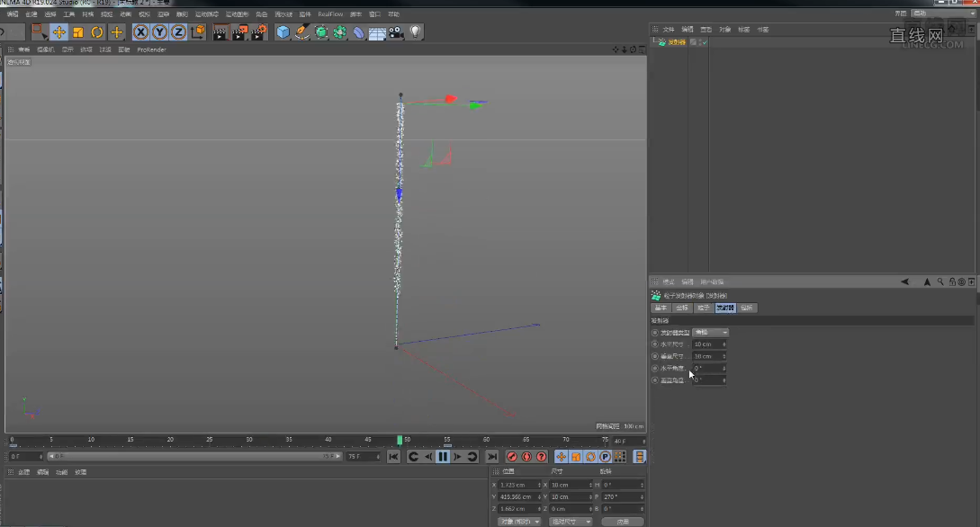This screenshot has height=527, width=980.
Task: Select the live selection tool
Action: (x=38, y=31)
